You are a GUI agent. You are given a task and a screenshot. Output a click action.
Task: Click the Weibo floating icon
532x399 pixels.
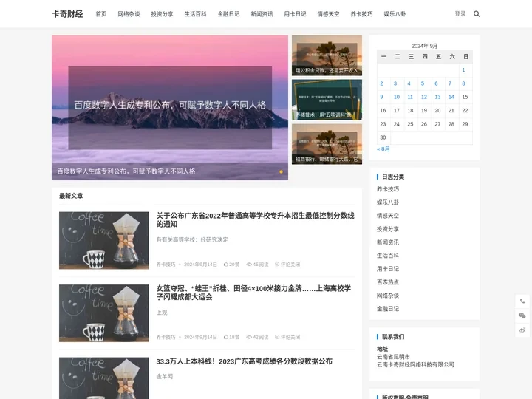[522, 330]
